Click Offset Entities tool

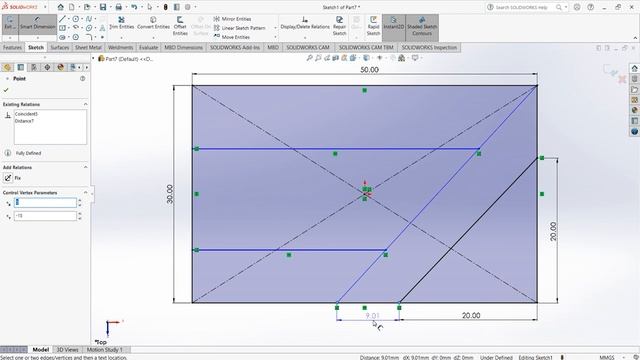click(180, 26)
